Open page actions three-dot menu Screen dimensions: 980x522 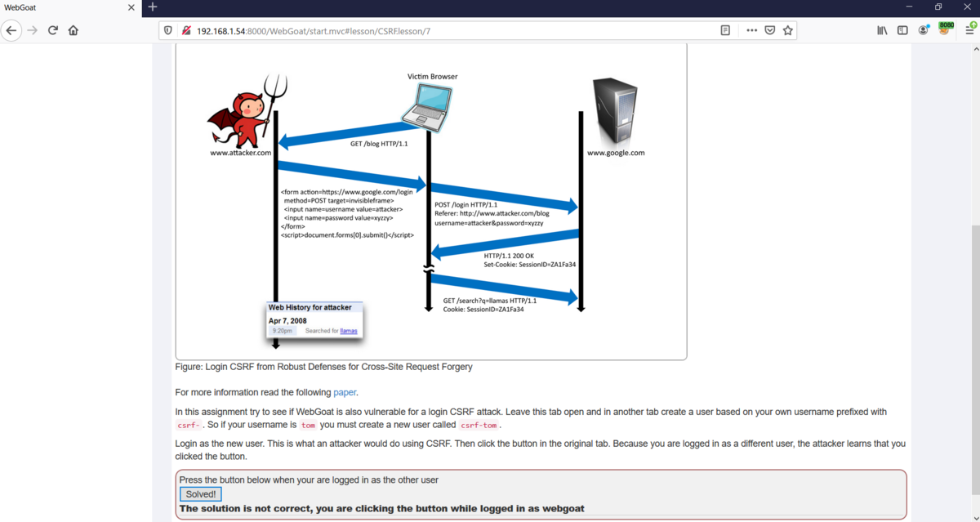pyautogui.click(x=752, y=30)
